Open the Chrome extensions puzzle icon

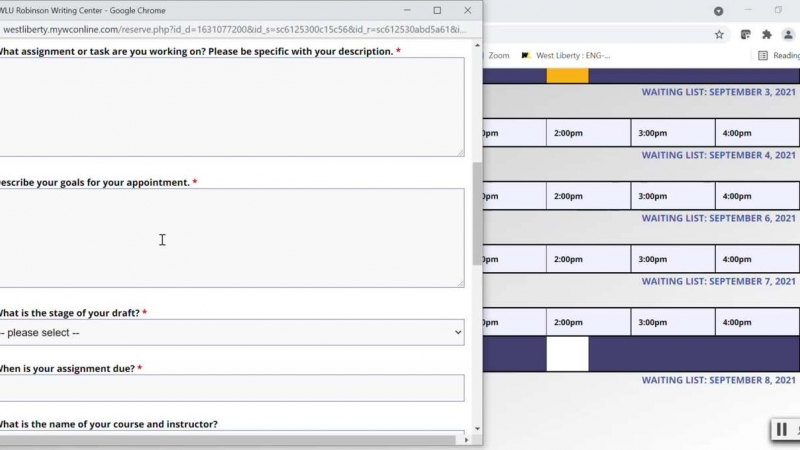coord(767,34)
